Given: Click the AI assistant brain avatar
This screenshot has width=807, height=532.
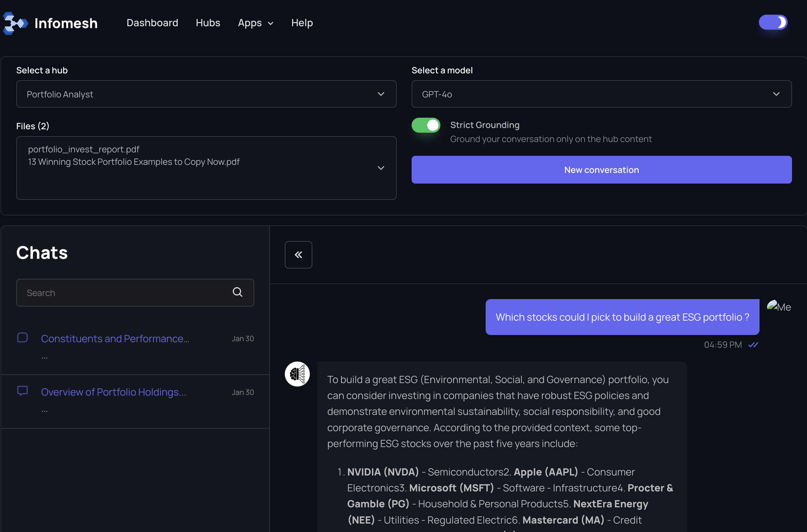Looking at the screenshot, I should pyautogui.click(x=297, y=374).
